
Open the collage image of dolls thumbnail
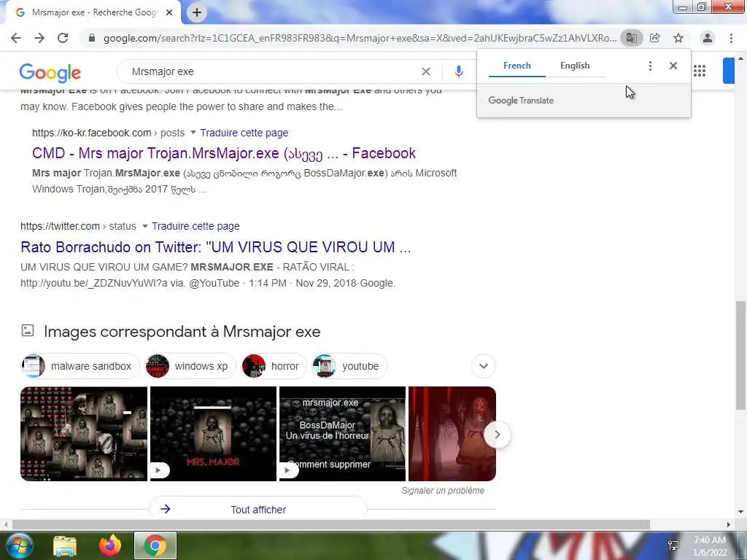tap(84, 434)
